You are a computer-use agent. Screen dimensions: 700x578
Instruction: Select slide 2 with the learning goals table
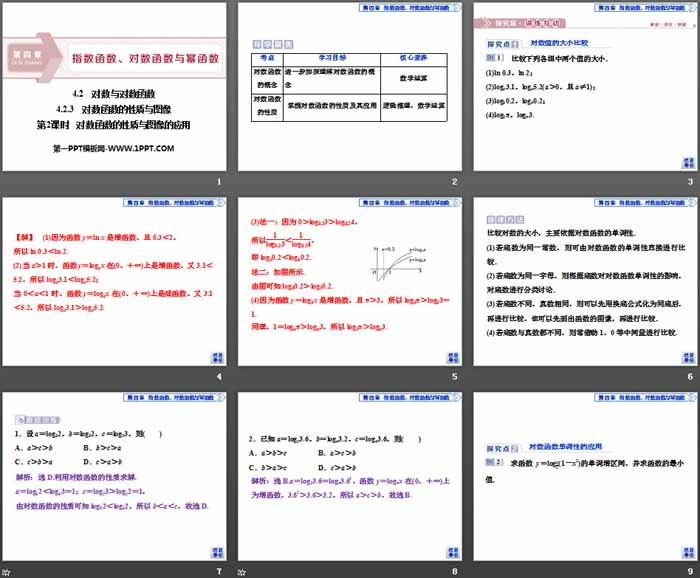click(350, 87)
